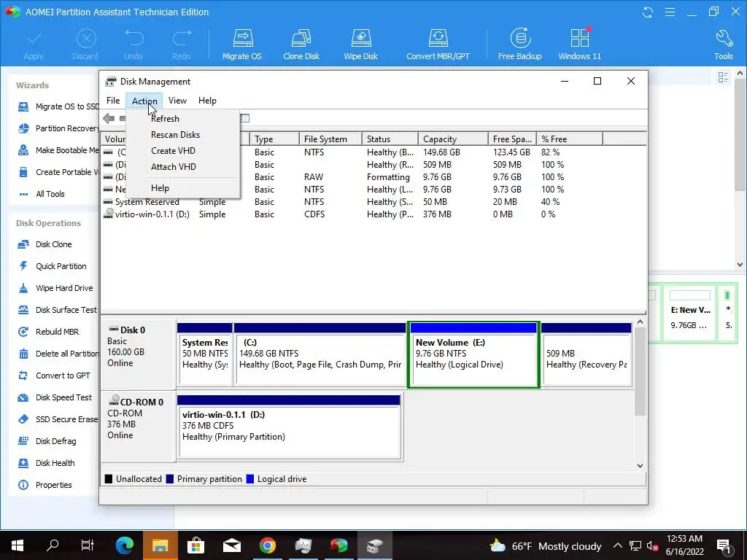Click the Migrate OS toolbar icon

point(242,44)
